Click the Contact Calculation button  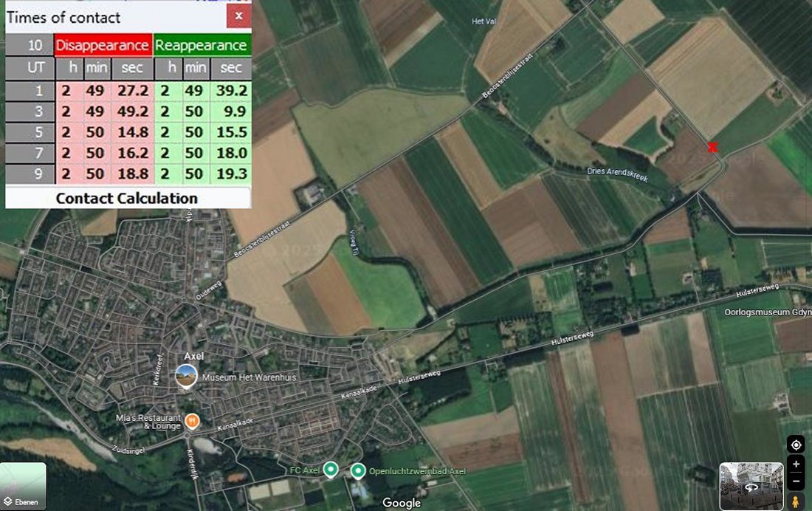[128, 198]
